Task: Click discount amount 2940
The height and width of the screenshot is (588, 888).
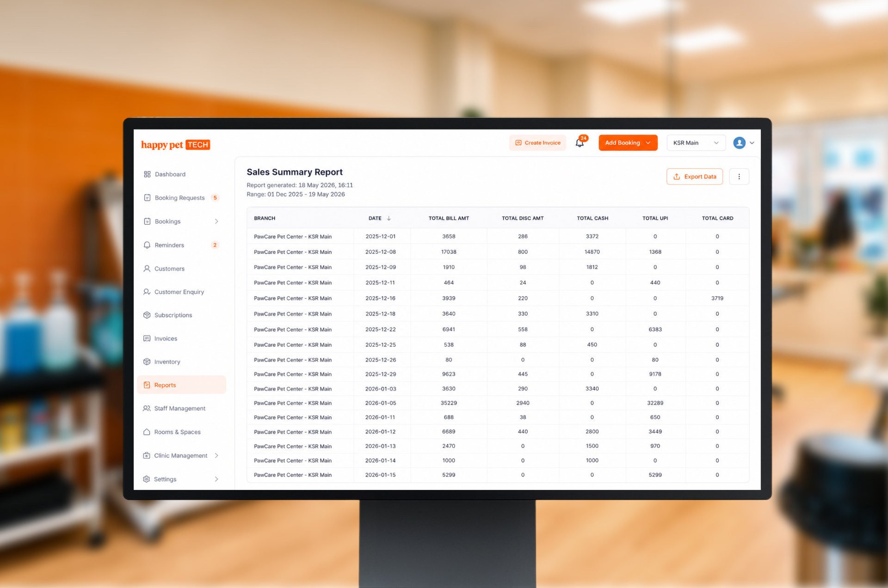Action: click(523, 403)
